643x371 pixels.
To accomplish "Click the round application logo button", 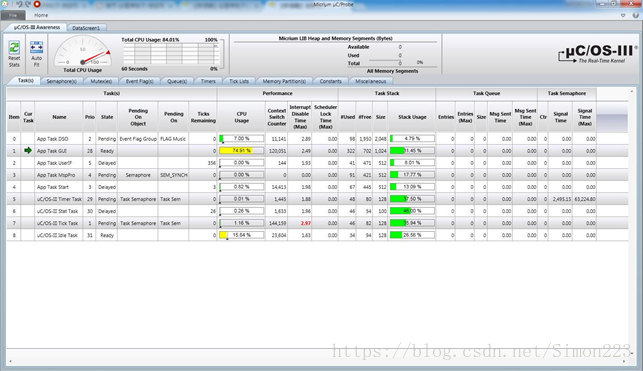I will (x=5, y=4).
